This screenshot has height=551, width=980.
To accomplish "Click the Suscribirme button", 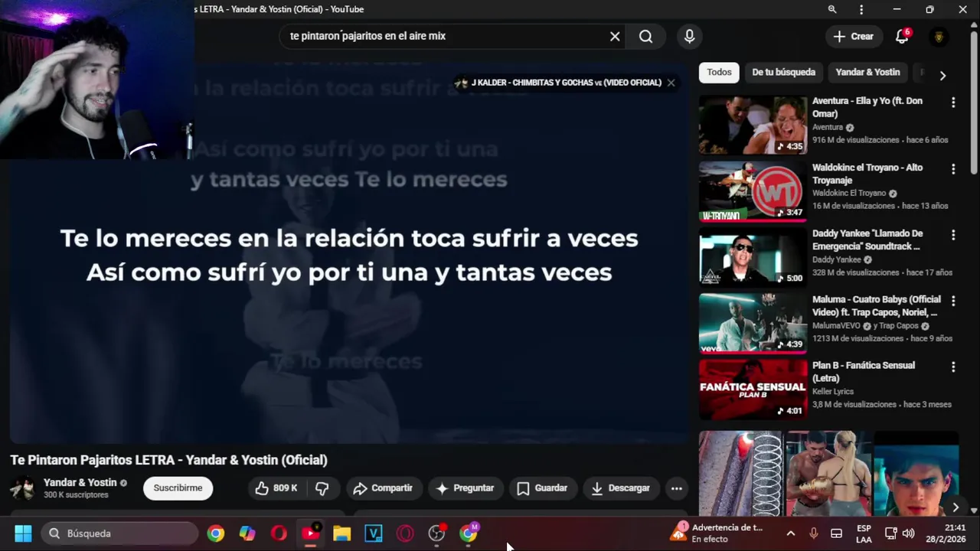I will point(178,488).
